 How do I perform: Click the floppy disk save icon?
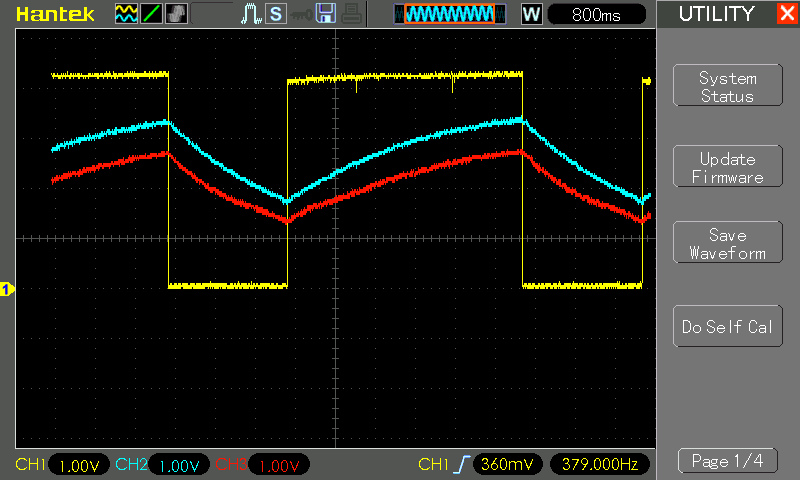pos(325,14)
